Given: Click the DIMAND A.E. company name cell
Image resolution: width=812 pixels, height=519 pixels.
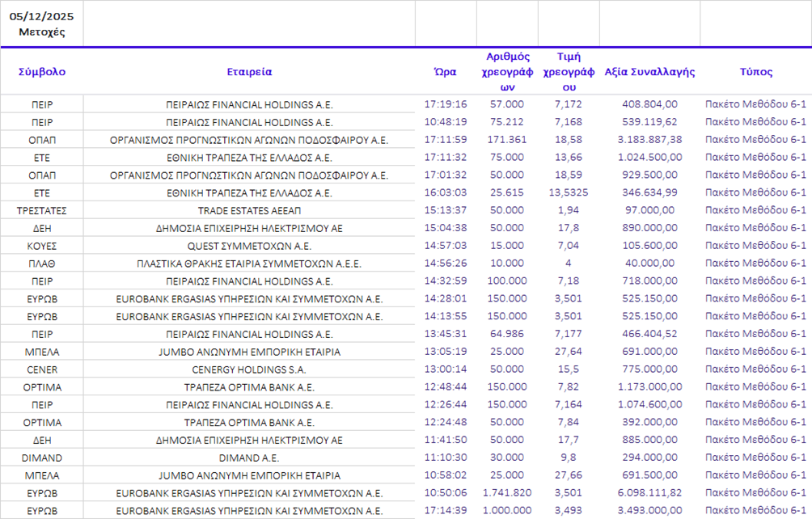Looking at the screenshot, I should [x=249, y=458].
